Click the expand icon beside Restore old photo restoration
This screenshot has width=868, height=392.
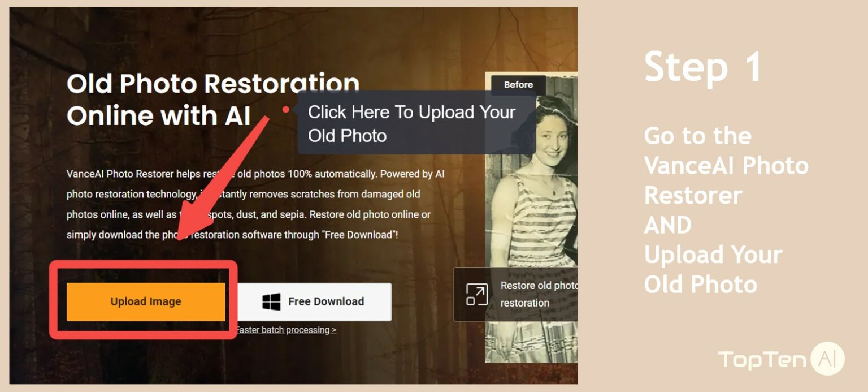478,295
